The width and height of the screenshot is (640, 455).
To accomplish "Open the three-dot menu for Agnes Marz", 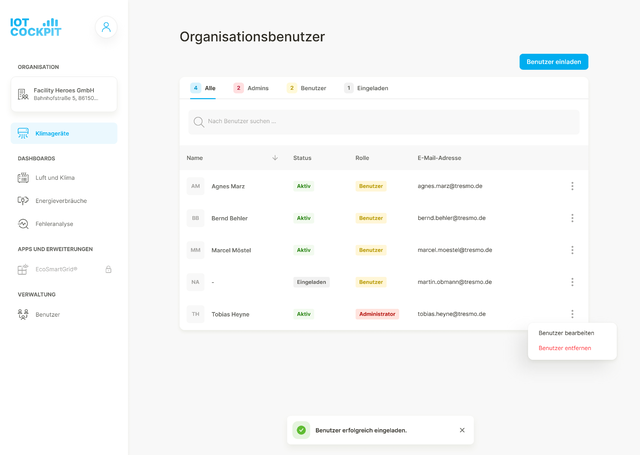I will 572,186.
